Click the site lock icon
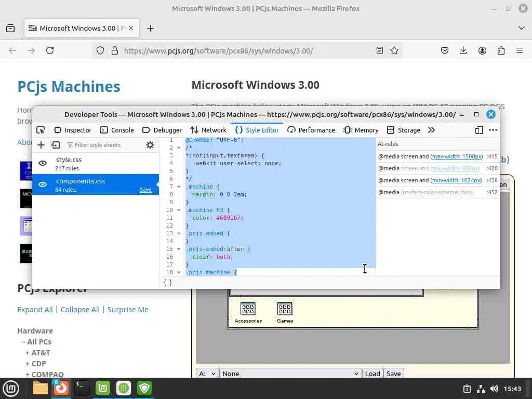532x399 pixels. coord(115,50)
